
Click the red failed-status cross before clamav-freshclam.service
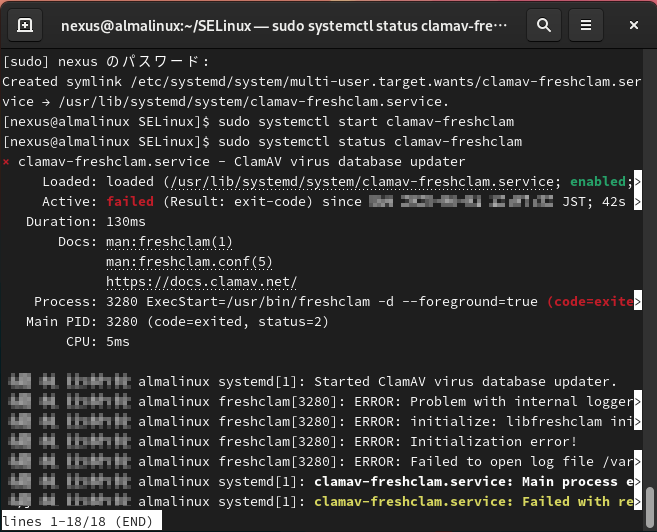pyautogui.click(x=7, y=161)
